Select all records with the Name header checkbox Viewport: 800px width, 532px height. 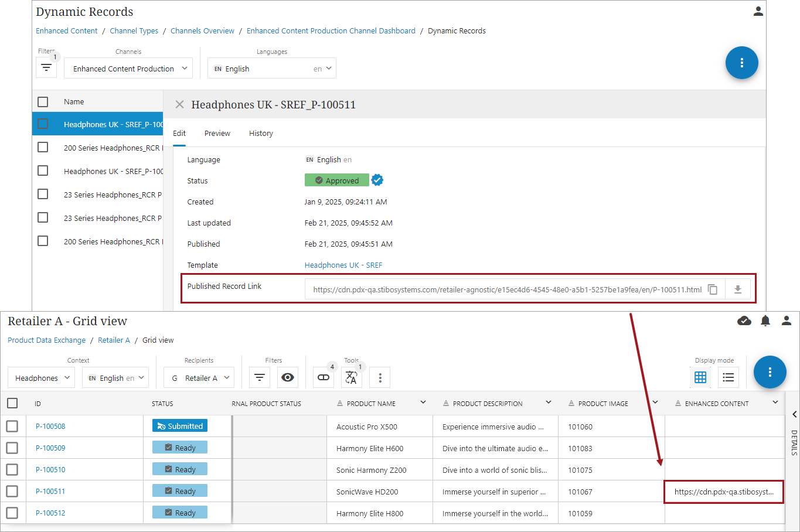click(x=43, y=102)
